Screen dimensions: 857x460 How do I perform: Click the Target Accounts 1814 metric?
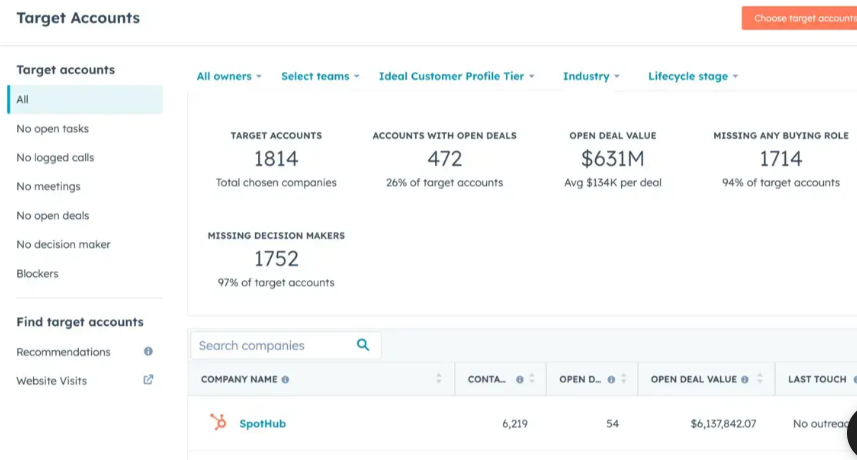pyautogui.click(x=276, y=159)
